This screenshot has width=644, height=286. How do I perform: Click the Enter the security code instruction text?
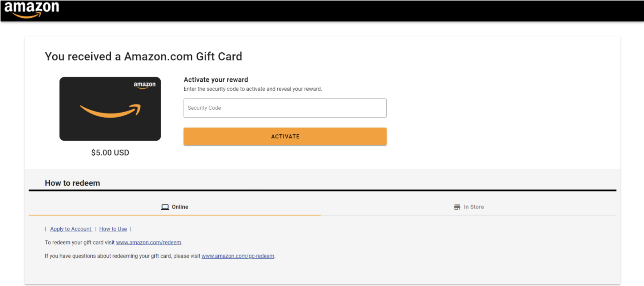pyautogui.click(x=253, y=89)
